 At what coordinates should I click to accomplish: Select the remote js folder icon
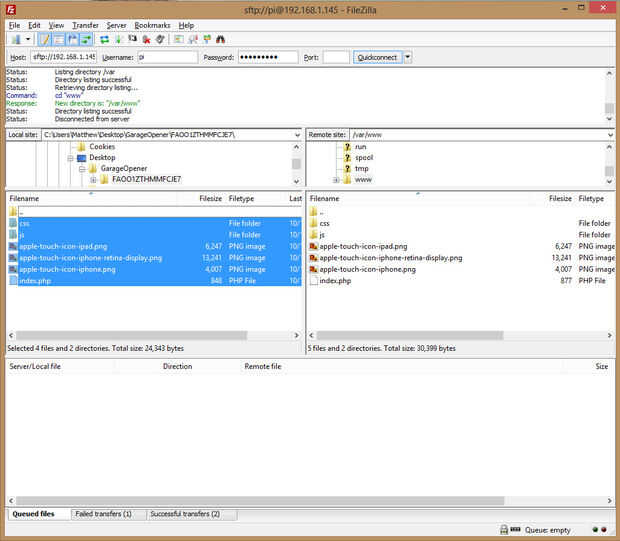[x=314, y=235]
